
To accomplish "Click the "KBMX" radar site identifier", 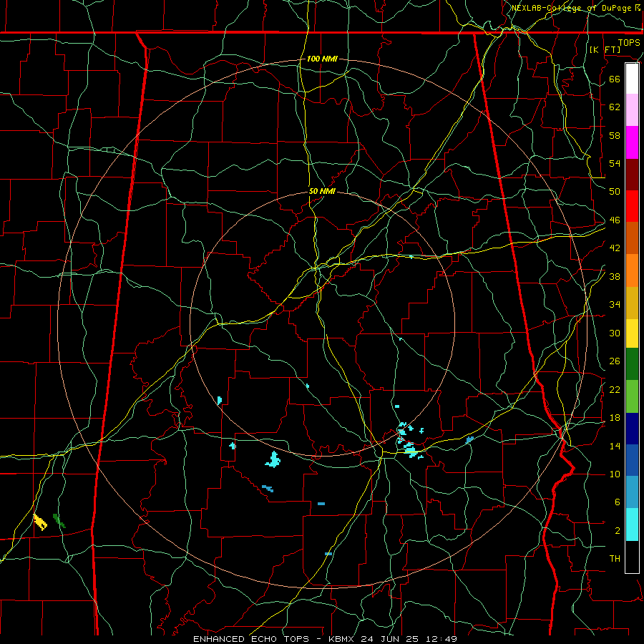I will tap(343, 639).
